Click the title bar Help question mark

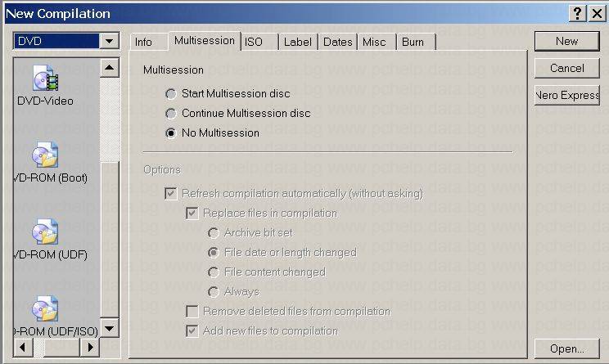(x=577, y=14)
